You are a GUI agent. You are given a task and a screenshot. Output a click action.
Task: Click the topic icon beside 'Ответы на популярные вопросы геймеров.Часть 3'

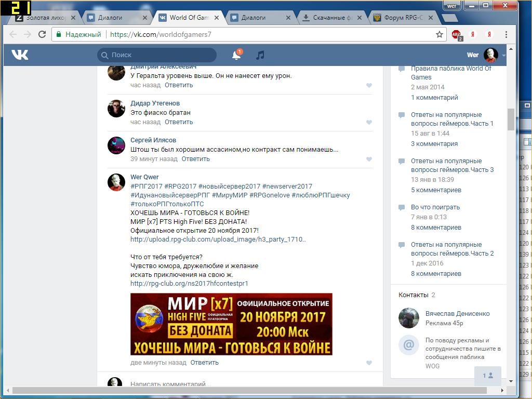(402, 161)
